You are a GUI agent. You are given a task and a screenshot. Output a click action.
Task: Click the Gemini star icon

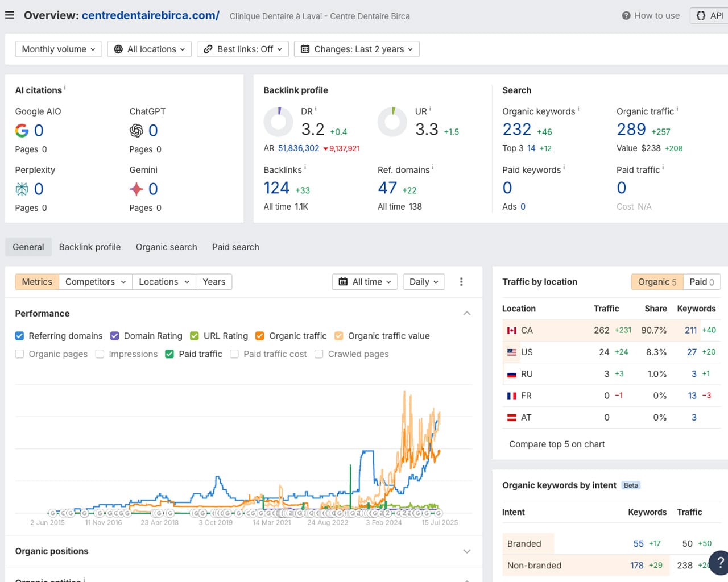[136, 189]
